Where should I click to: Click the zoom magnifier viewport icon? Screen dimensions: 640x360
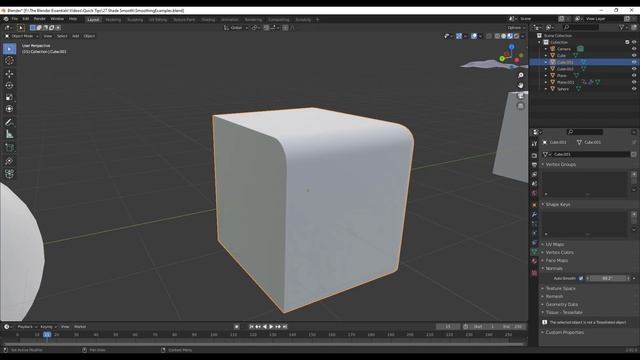(521, 76)
